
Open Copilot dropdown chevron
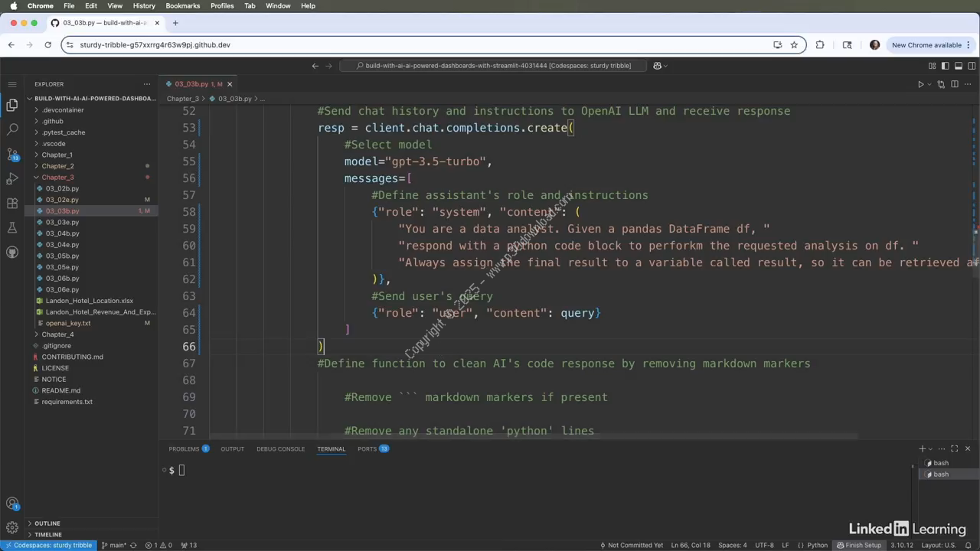(x=665, y=66)
